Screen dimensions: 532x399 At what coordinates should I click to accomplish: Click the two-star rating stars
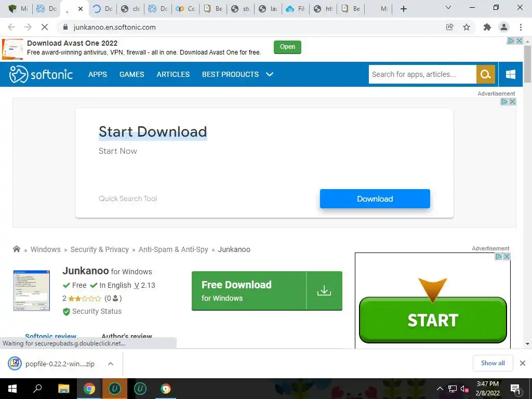coord(85,299)
